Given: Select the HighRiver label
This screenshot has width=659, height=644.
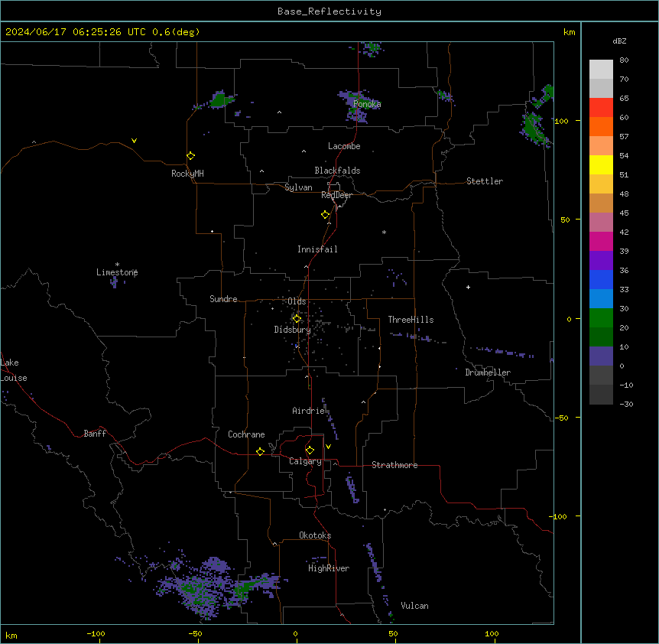Looking at the screenshot, I should [329, 568].
